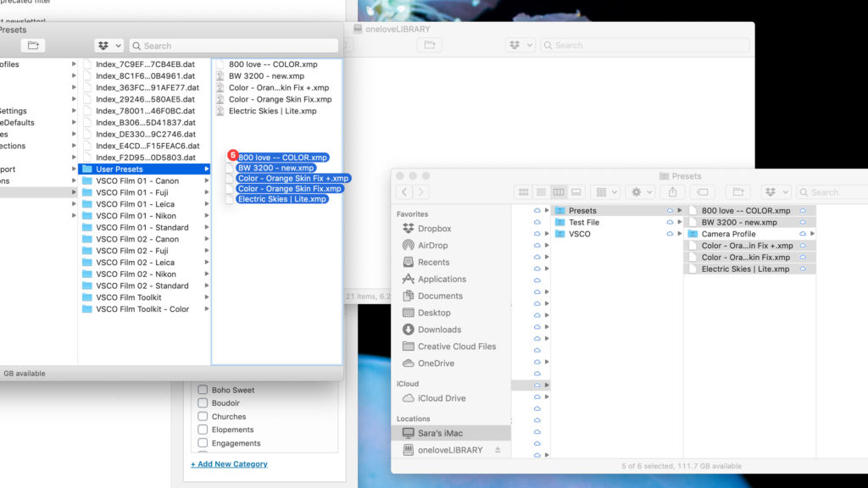Switch Presets window to icon view
The width and height of the screenshot is (868, 488).
coord(523,192)
